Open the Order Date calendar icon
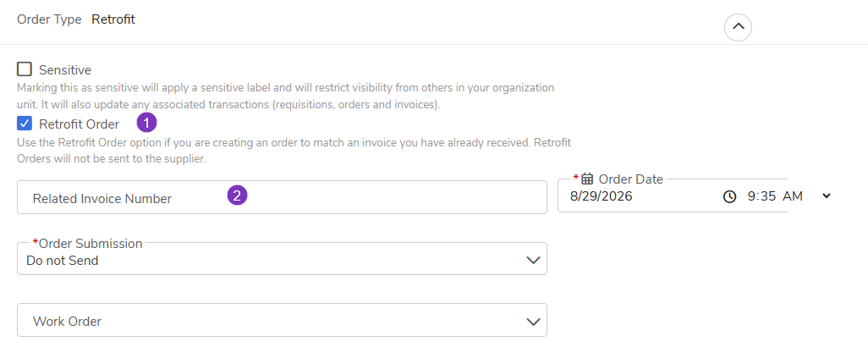 point(587,179)
